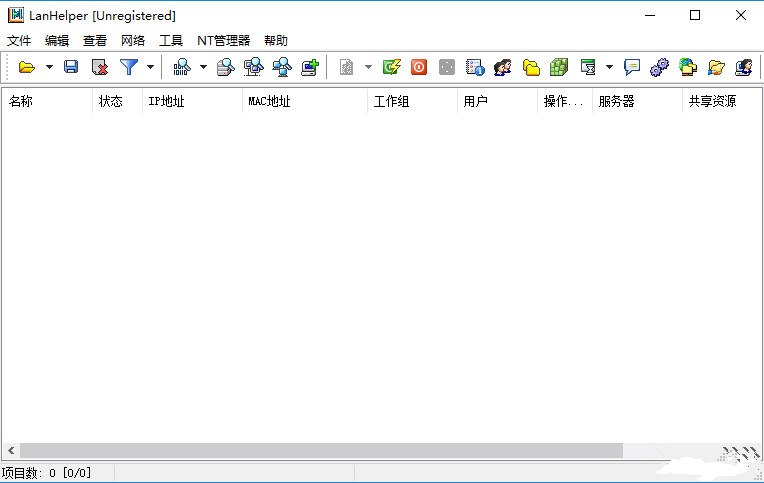This screenshot has width=764, height=483.
Task: Click the computer with user icon
Action: (x=744, y=67)
